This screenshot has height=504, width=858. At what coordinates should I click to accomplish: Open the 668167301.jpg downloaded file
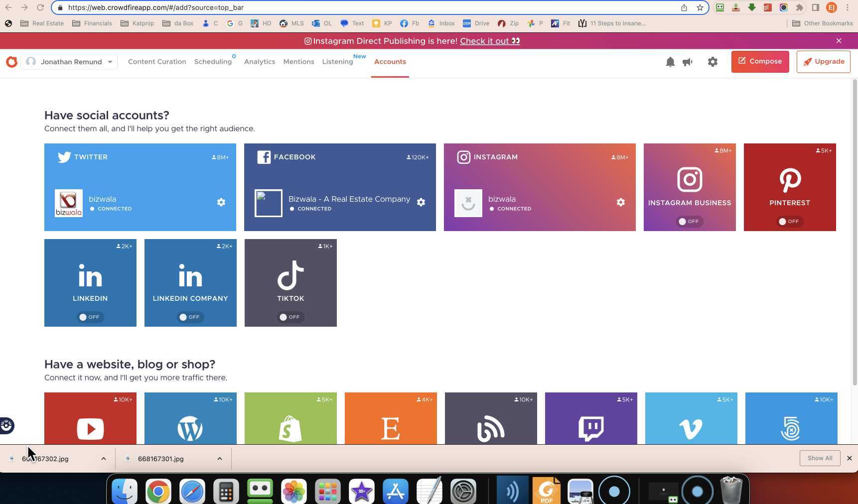(160, 459)
